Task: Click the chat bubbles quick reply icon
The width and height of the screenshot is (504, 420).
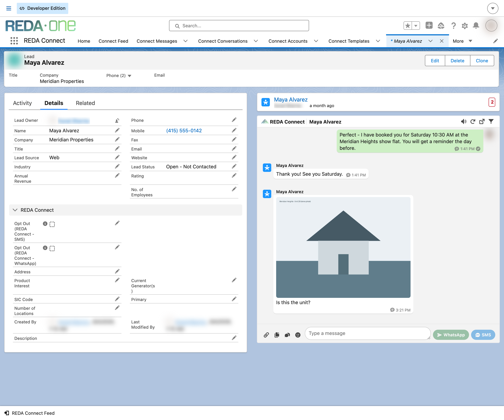Action: click(287, 335)
